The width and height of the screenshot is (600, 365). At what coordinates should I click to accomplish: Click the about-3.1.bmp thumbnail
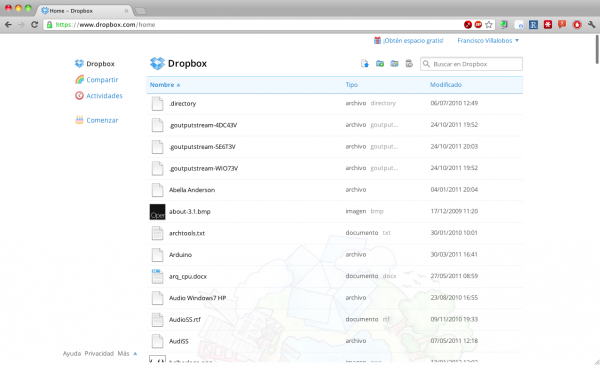[x=157, y=212]
